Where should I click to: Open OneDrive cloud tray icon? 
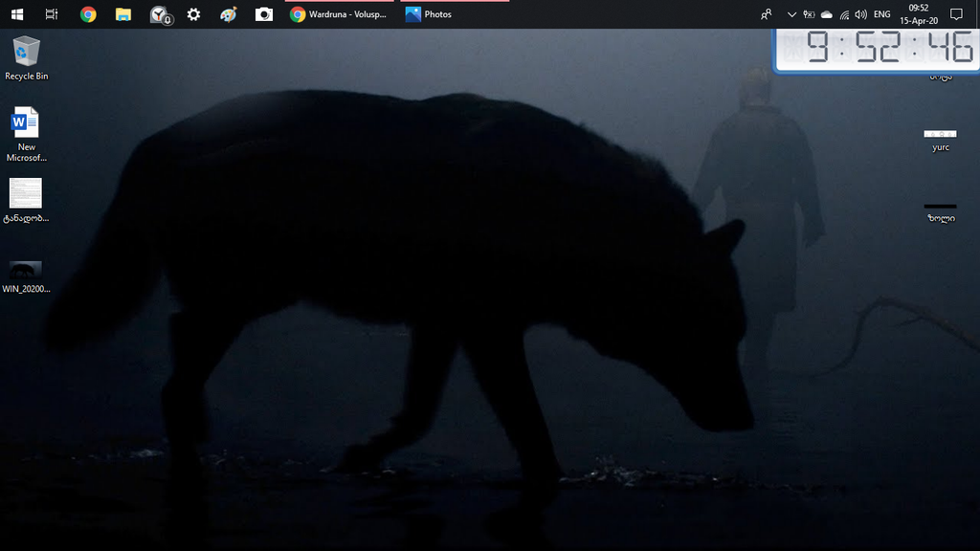(826, 13)
